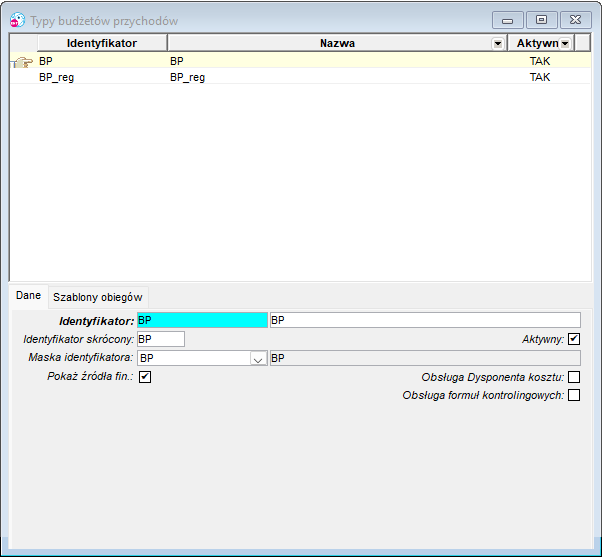The image size is (602, 558).
Task: Minimize the Typy budżetów przychodów window
Action: point(508,20)
